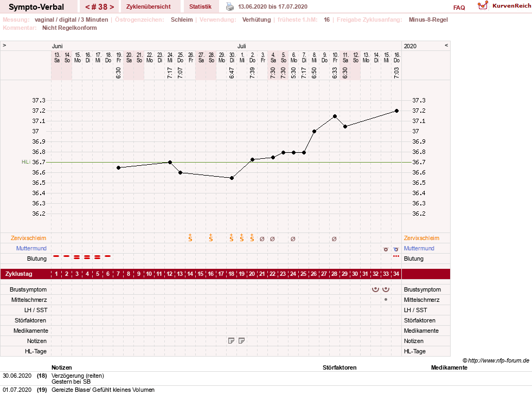This screenshot has height=407, width=532.
Task: Click the 'vaginal / digital / 3 Minuten' value
Action: pos(71,20)
